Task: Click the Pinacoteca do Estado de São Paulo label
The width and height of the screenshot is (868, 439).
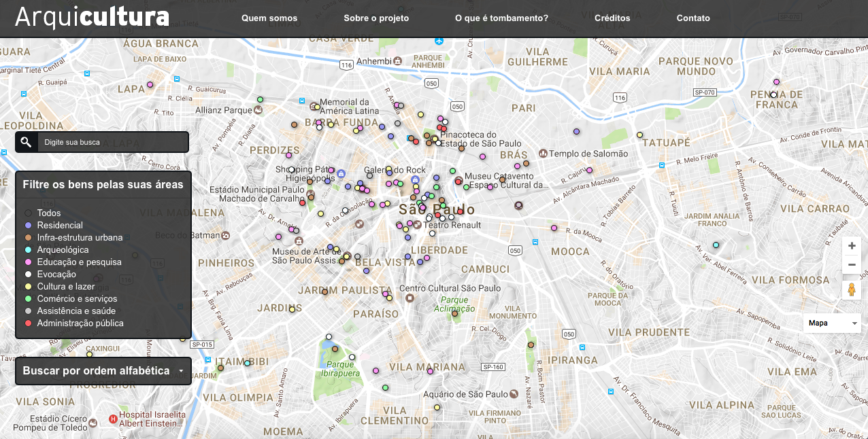Action: pyautogui.click(x=481, y=139)
